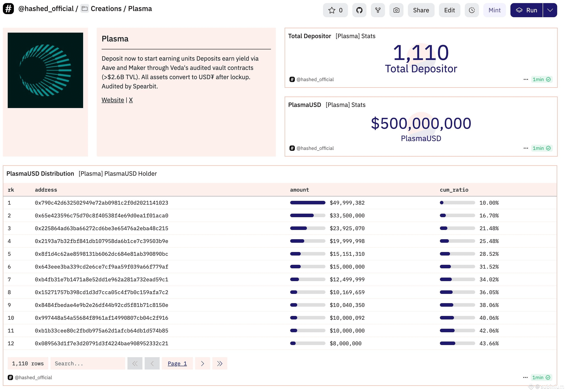Jump to last table page
The height and width of the screenshot is (392, 566).
coord(220,364)
